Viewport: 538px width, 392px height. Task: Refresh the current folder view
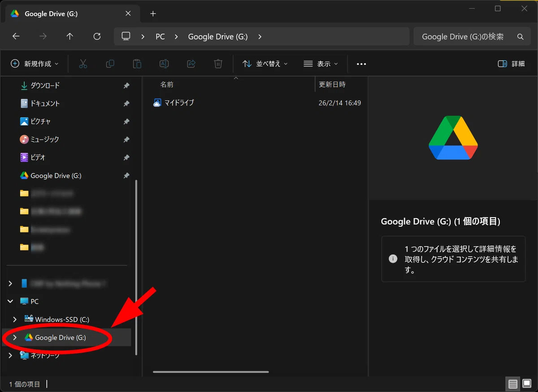click(x=97, y=37)
